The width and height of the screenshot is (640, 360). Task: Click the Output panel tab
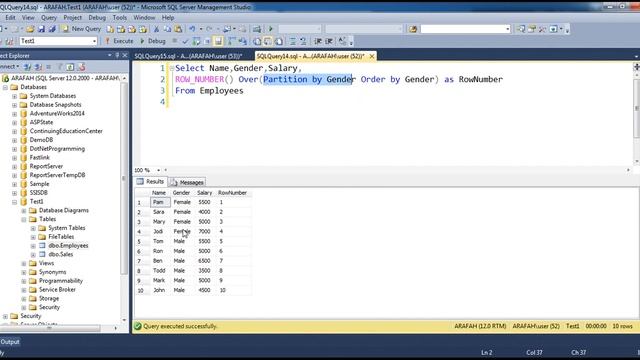[10, 342]
